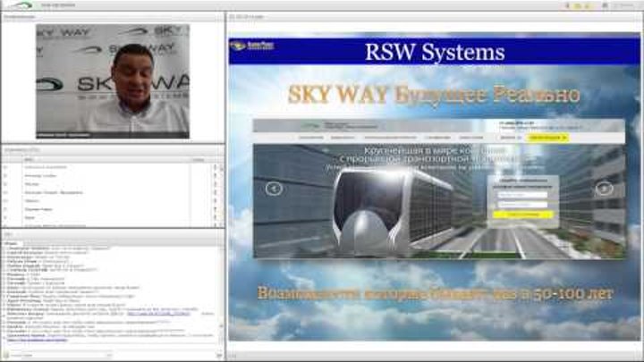Click the SkyWay logo in top-left header
The image size is (644, 362).
click(x=17, y=4)
